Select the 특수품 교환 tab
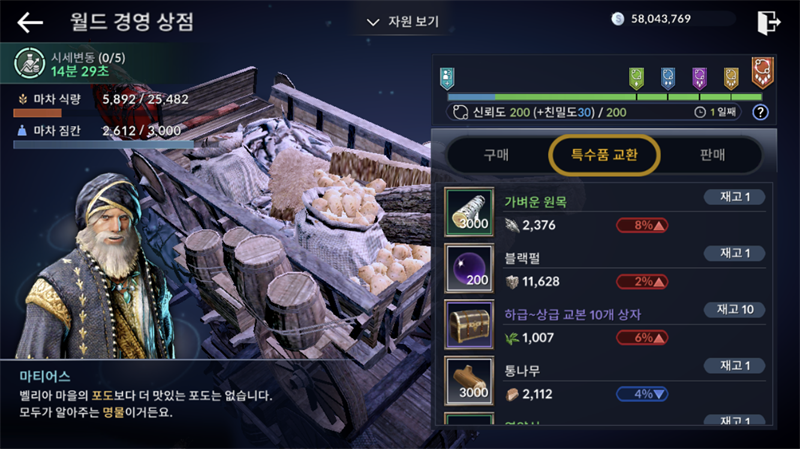Screen dimensions: 800x449 604,155
